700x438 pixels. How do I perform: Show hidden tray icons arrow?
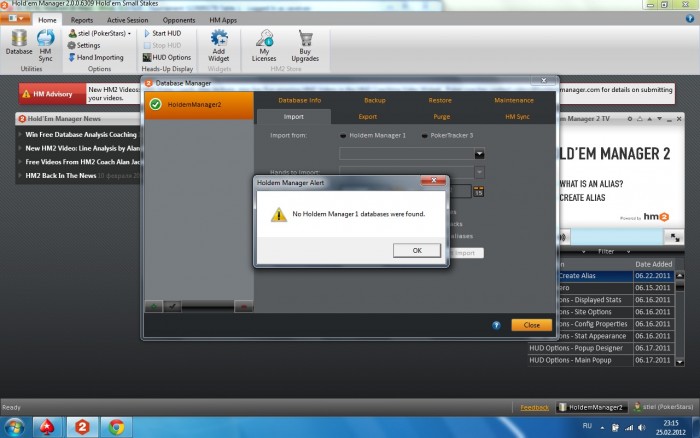coord(602,427)
